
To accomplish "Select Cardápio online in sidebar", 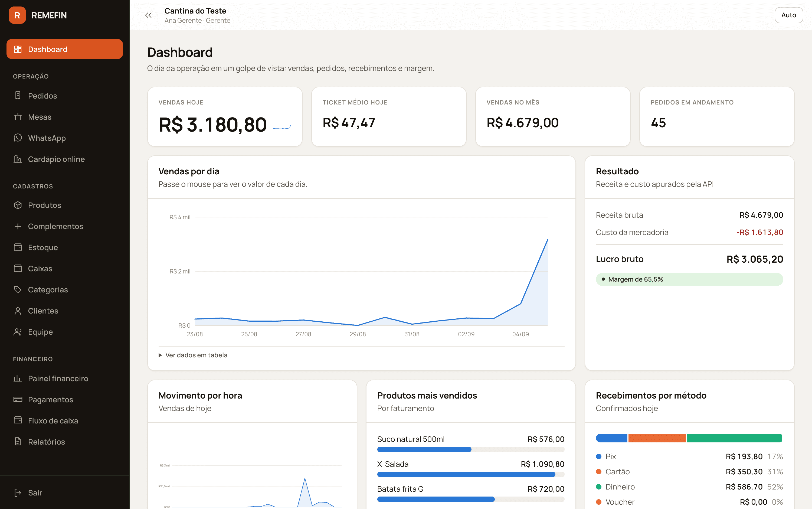I will coord(65,159).
